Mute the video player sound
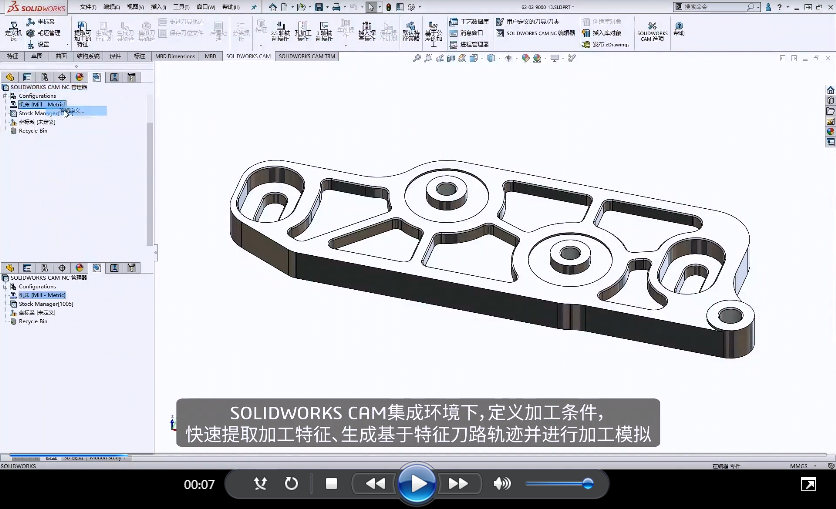The image size is (836, 509). 502,483
